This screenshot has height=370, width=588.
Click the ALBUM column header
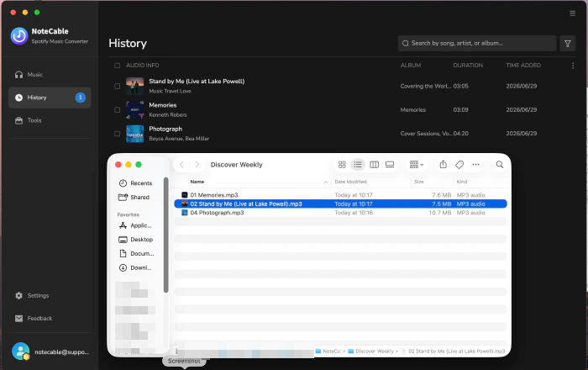tap(411, 66)
